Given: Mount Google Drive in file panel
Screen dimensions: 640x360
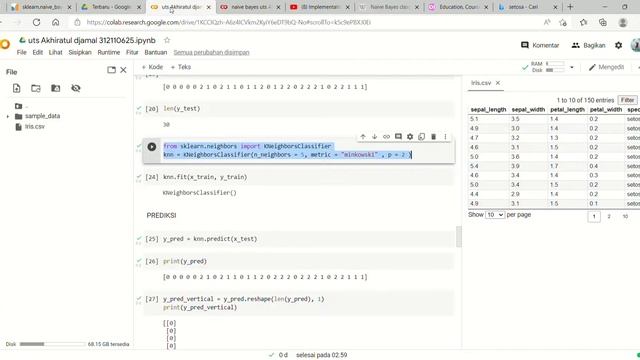Looking at the screenshot, I should pyautogui.click(x=56, y=88).
